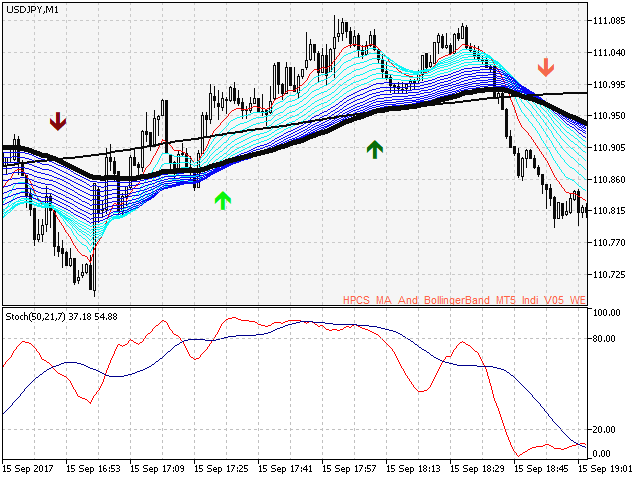Click the 15 Sep 2017 date label
Image resolution: width=640 pixels, height=480 pixels.
point(28,469)
